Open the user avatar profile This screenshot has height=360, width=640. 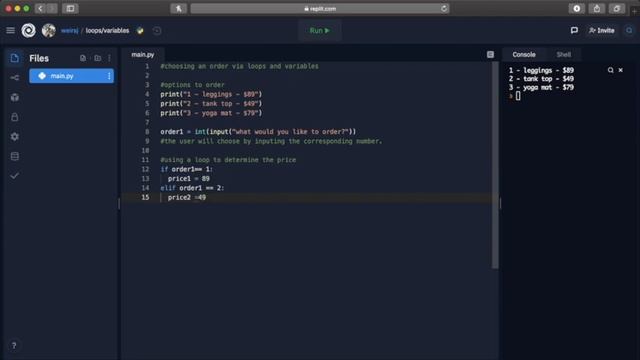(49, 31)
